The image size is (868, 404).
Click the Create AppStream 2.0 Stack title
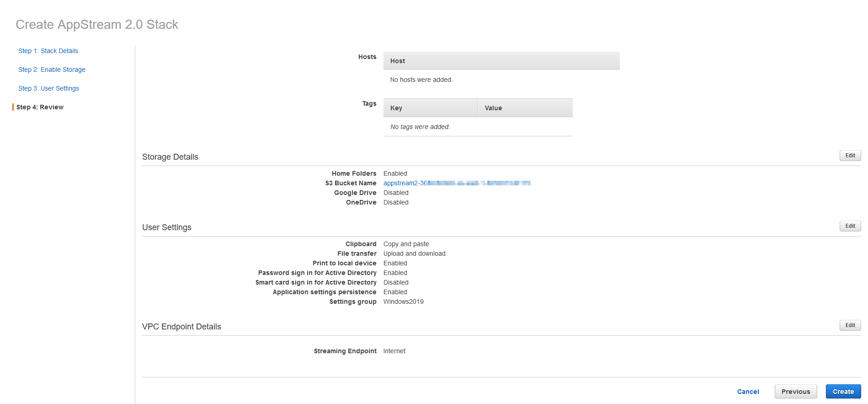[96, 24]
